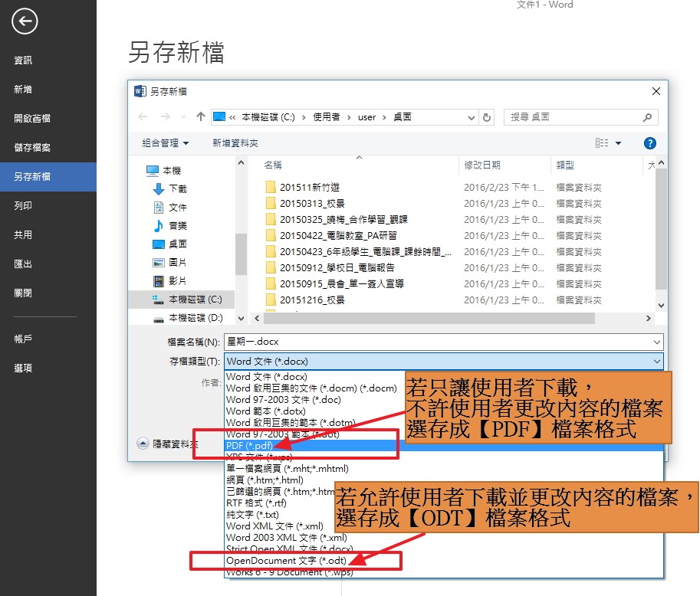Click the back arrow circle icon

[x=25, y=21]
